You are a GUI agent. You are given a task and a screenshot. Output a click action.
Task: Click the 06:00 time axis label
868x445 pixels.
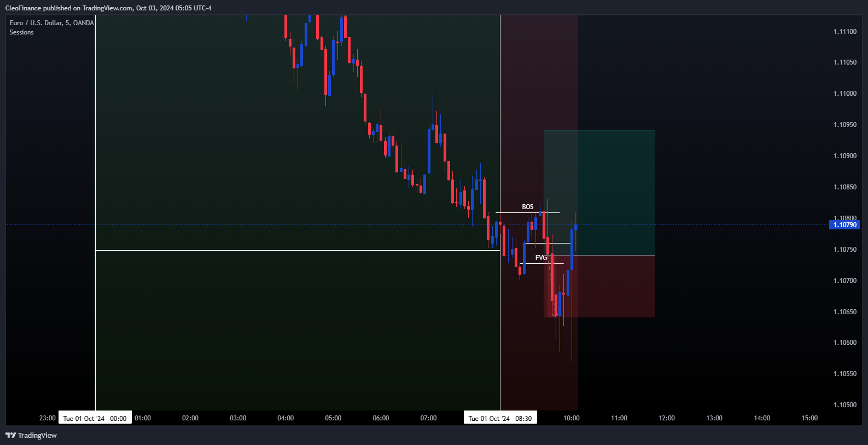[381, 418]
